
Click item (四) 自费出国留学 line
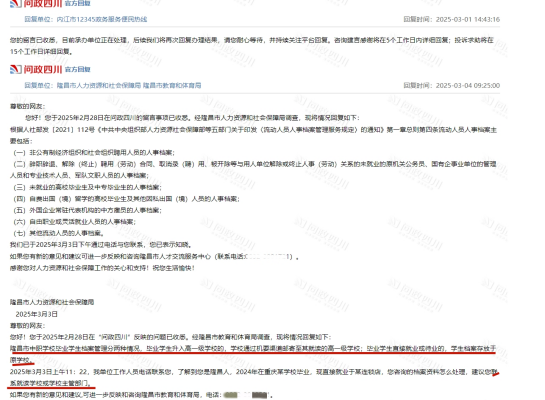tap(126, 199)
